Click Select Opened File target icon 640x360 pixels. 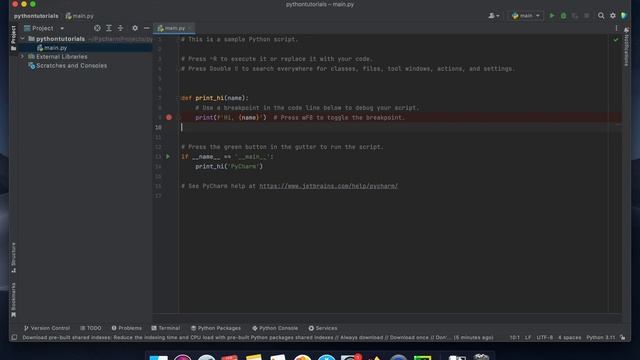(97, 28)
